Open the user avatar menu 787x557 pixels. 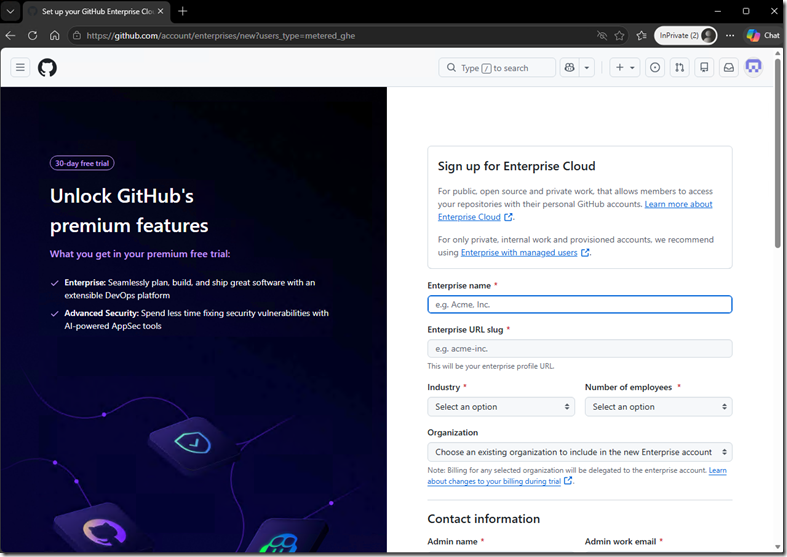pyautogui.click(x=753, y=67)
